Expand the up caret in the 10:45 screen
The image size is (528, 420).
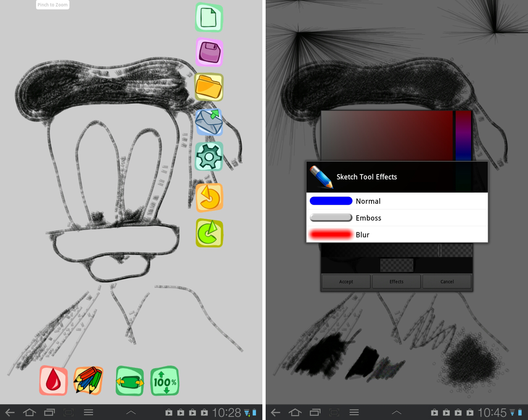point(396,412)
